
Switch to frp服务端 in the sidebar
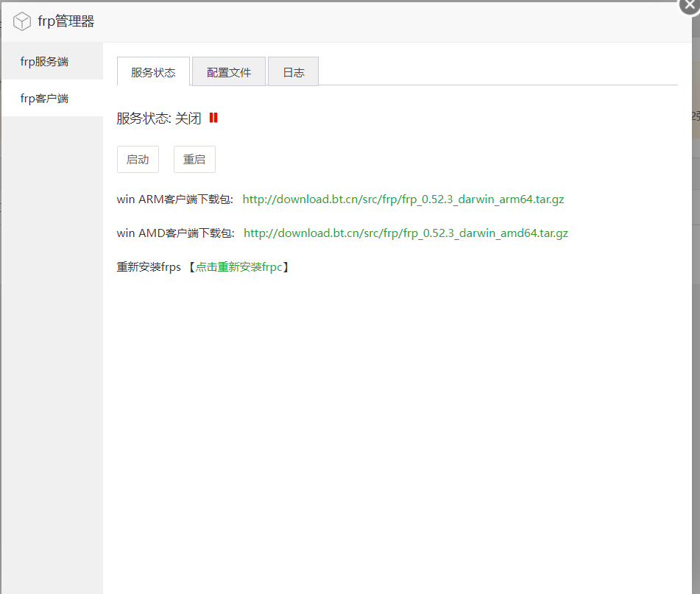tap(44, 61)
